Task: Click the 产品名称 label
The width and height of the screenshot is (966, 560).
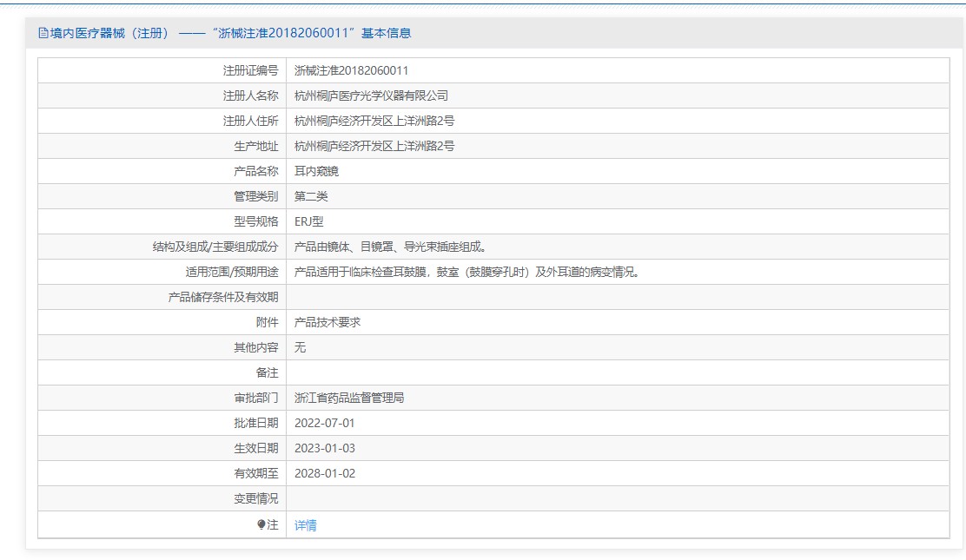Action: [x=255, y=171]
